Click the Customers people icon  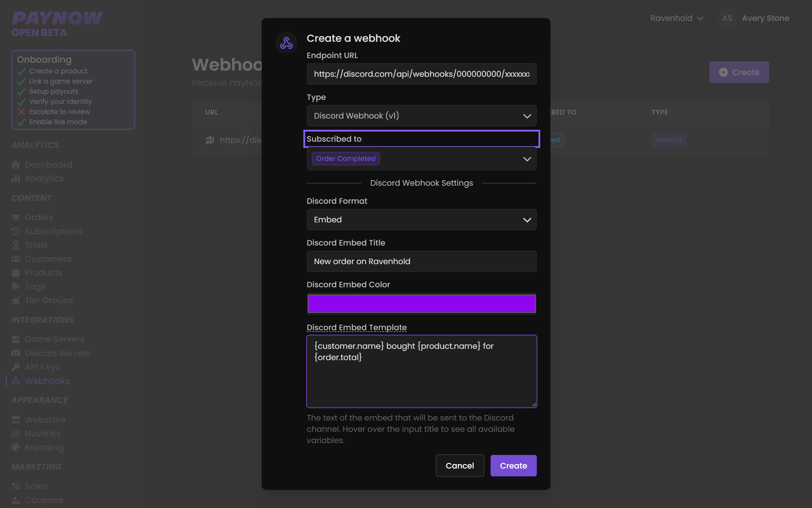[x=16, y=259]
